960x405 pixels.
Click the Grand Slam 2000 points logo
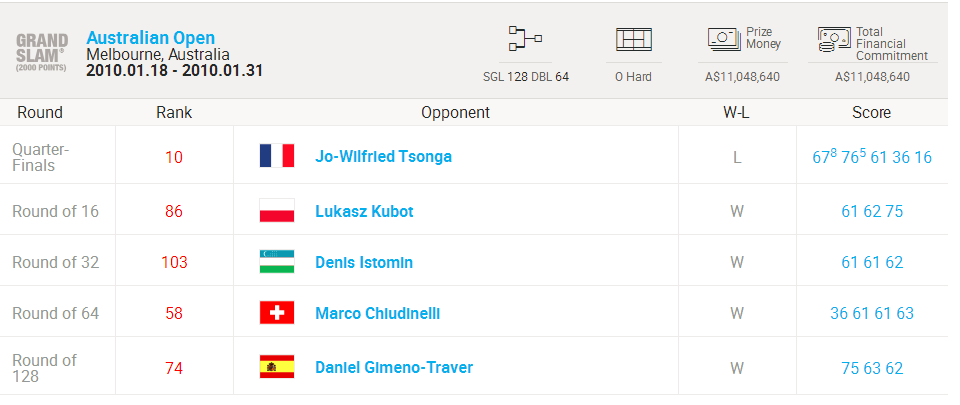click(42, 53)
